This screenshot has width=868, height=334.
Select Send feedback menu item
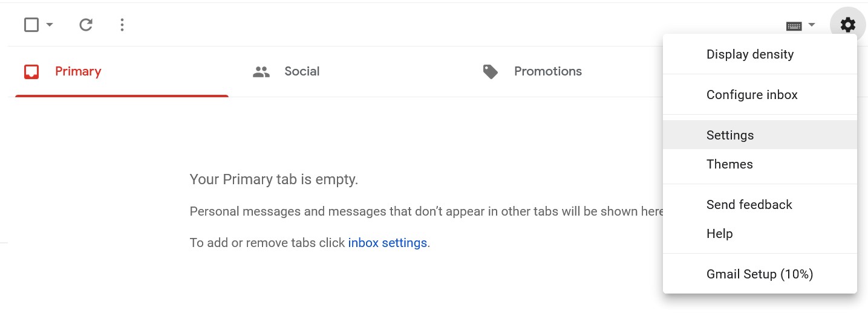click(760, 205)
